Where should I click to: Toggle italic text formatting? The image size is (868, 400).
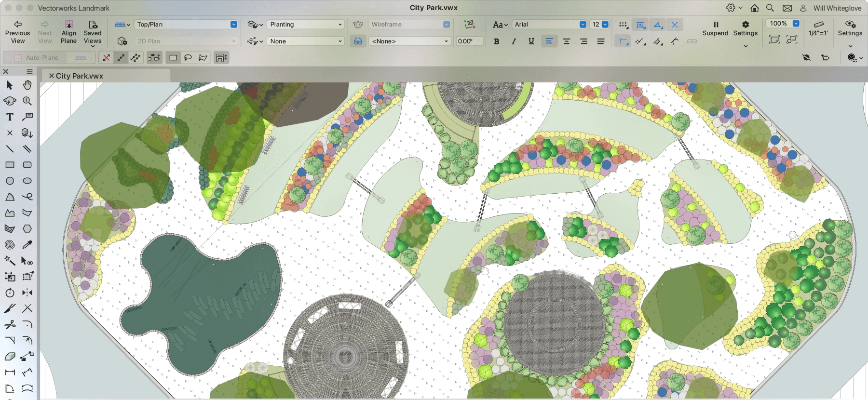point(514,41)
